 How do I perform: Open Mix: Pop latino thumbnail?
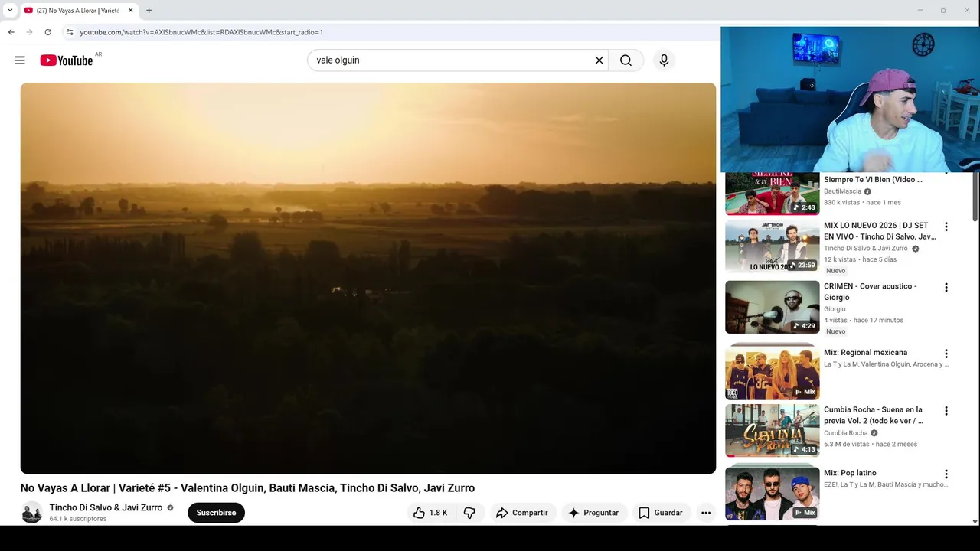pyautogui.click(x=772, y=494)
